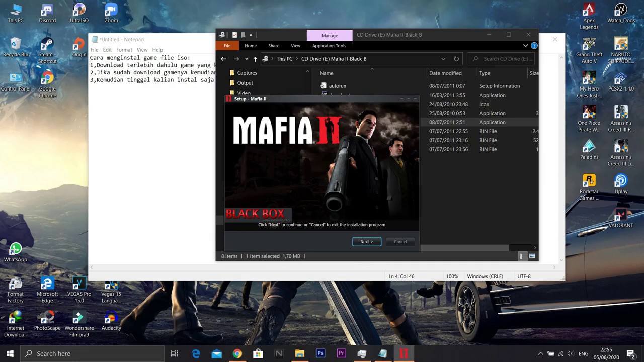Screen dimensions: 644x362
Task: Sort by the Type column
Action: click(x=485, y=73)
